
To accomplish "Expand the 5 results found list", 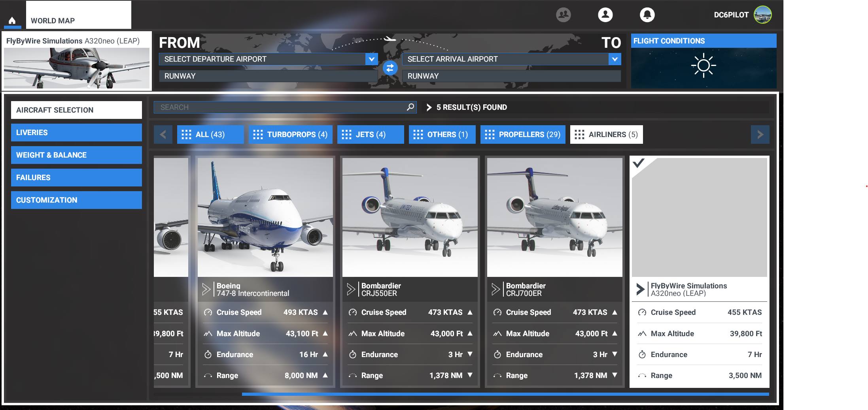I will coord(429,107).
